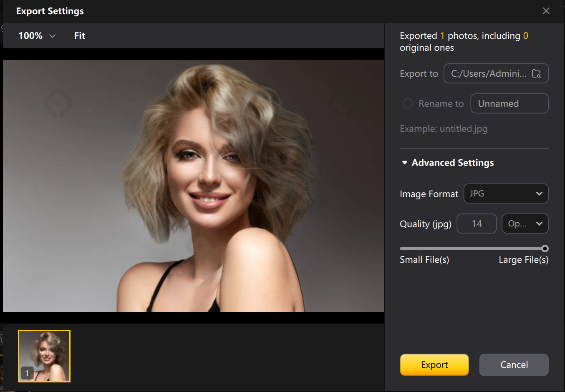This screenshot has height=392, width=565.
Task: Click the folder browse icon next to export path
Action: [537, 73]
